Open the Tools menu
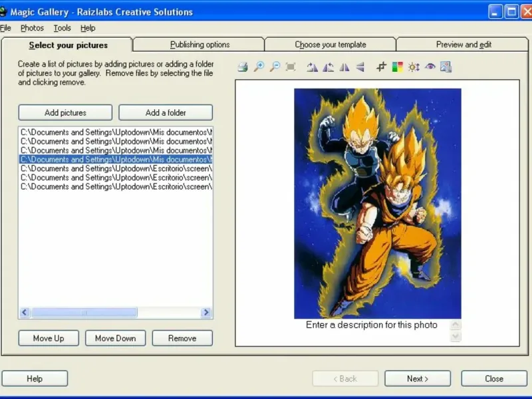 pyautogui.click(x=62, y=28)
